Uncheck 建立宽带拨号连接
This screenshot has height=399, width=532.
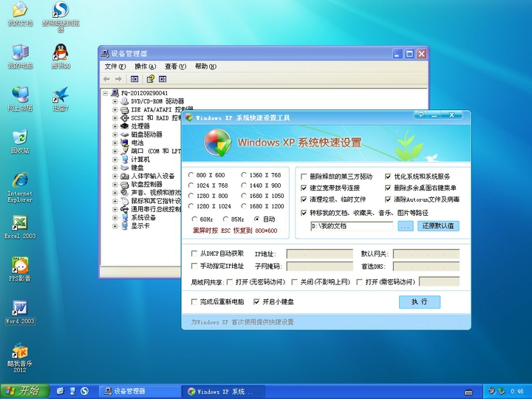click(x=304, y=188)
